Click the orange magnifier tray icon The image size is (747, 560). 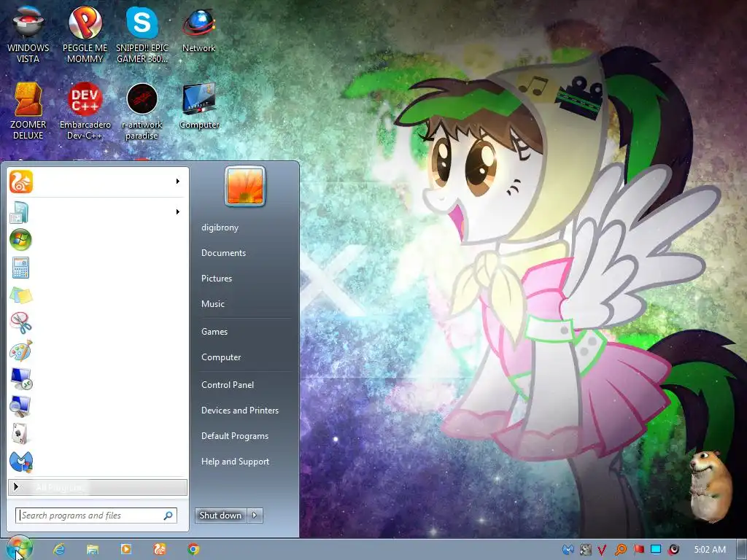click(620, 550)
